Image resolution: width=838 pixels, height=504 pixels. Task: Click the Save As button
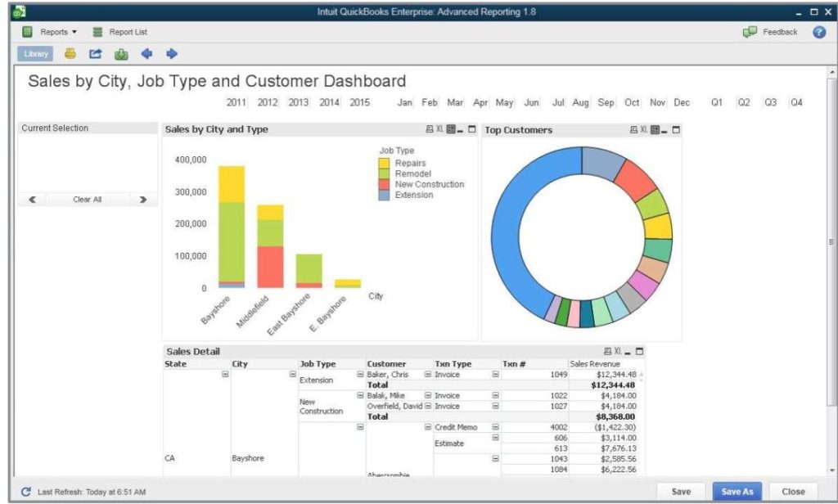(737, 492)
